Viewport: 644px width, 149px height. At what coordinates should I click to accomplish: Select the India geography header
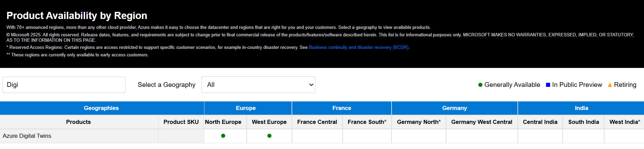pyautogui.click(x=581, y=108)
